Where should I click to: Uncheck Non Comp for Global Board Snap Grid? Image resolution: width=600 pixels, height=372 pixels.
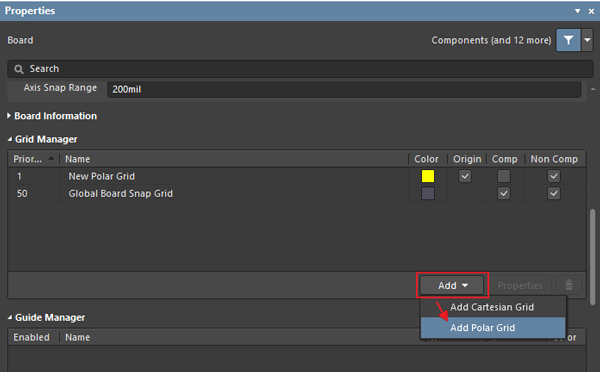coord(554,193)
